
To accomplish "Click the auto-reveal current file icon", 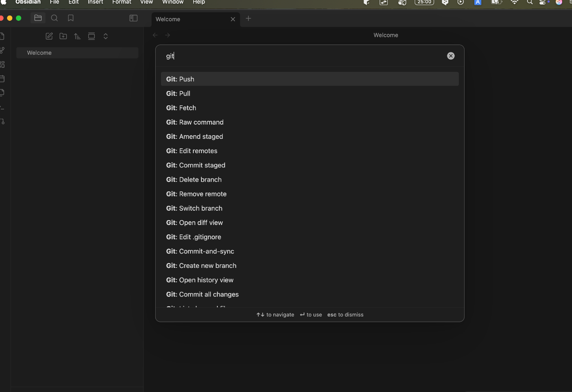I will pyautogui.click(x=92, y=36).
